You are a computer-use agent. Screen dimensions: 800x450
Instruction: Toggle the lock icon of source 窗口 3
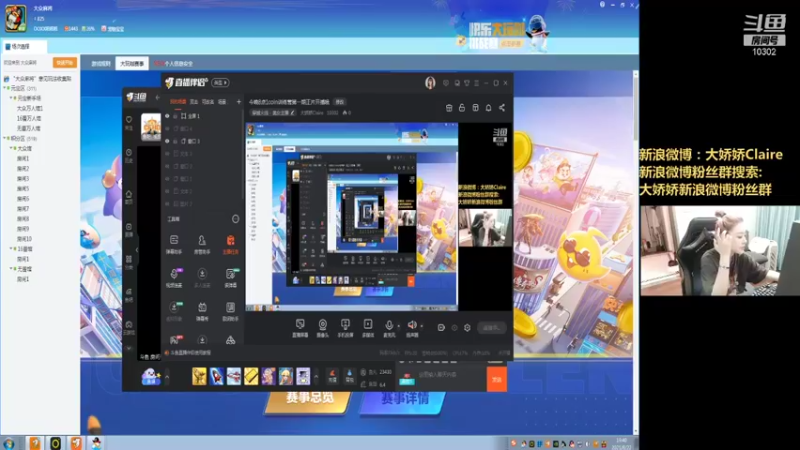coord(175,141)
